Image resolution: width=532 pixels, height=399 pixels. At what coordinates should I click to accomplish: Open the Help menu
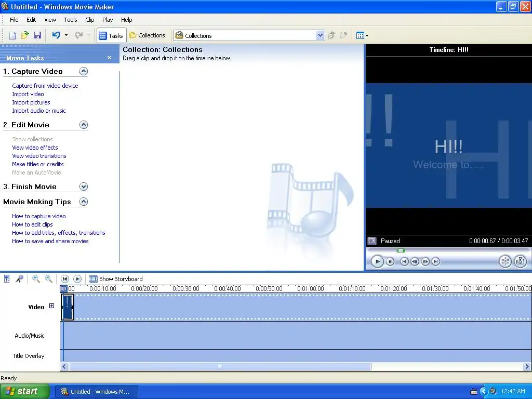tap(127, 20)
